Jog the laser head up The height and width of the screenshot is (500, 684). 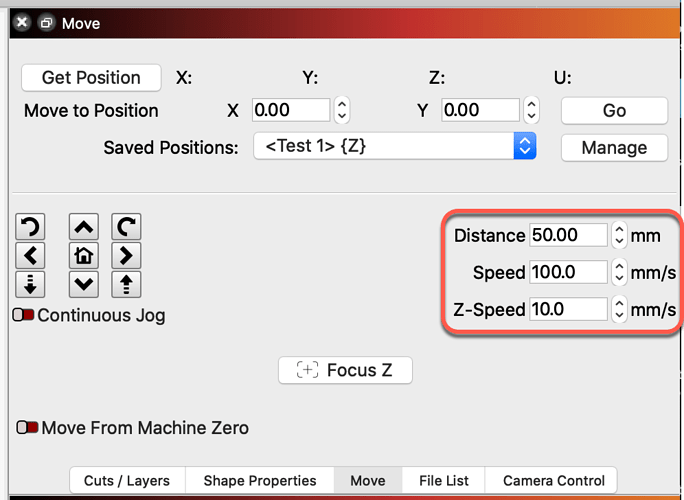click(84, 227)
